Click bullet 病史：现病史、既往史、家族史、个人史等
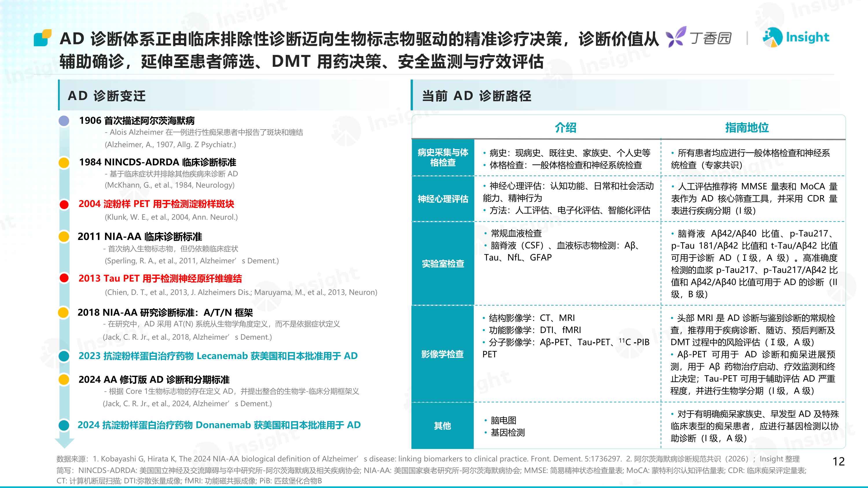 pyautogui.click(x=567, y=153)
